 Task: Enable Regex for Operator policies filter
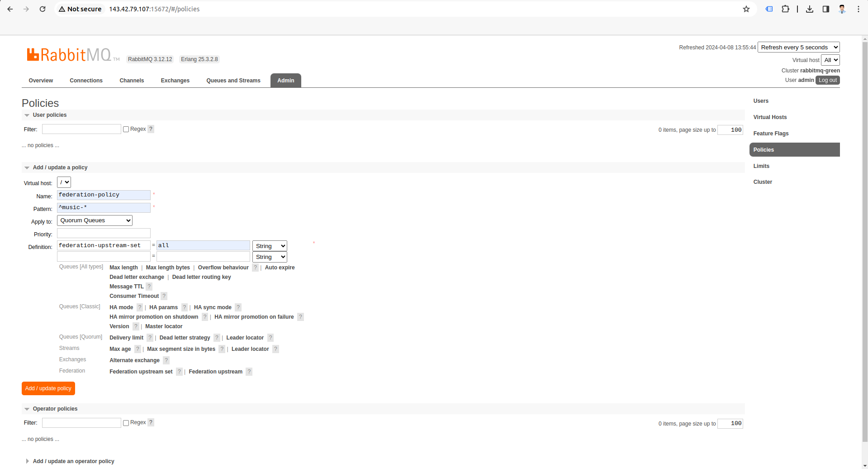click(126, 423)
